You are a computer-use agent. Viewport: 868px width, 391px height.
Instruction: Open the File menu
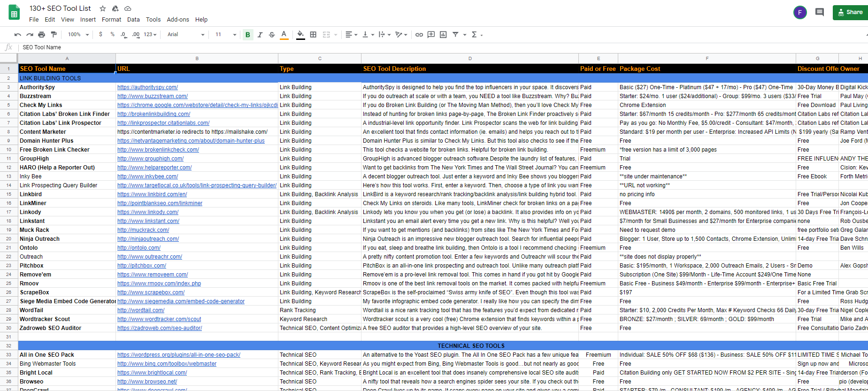[x=34, y=20]
